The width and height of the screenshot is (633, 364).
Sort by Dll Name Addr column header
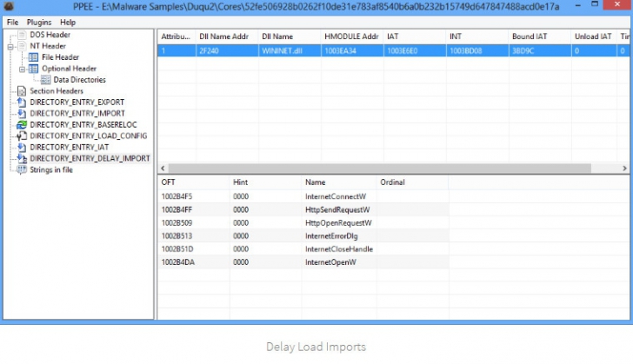coord(227,36)
